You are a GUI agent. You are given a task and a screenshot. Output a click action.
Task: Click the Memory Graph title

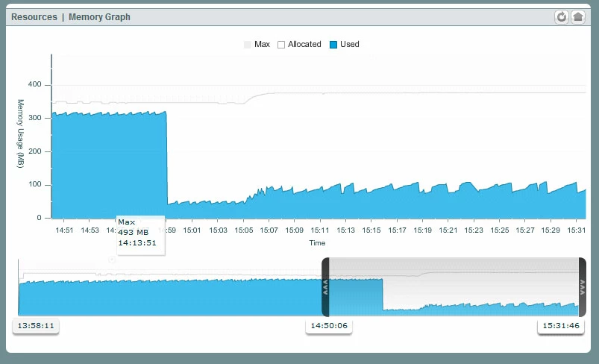[x=99, y=17]
